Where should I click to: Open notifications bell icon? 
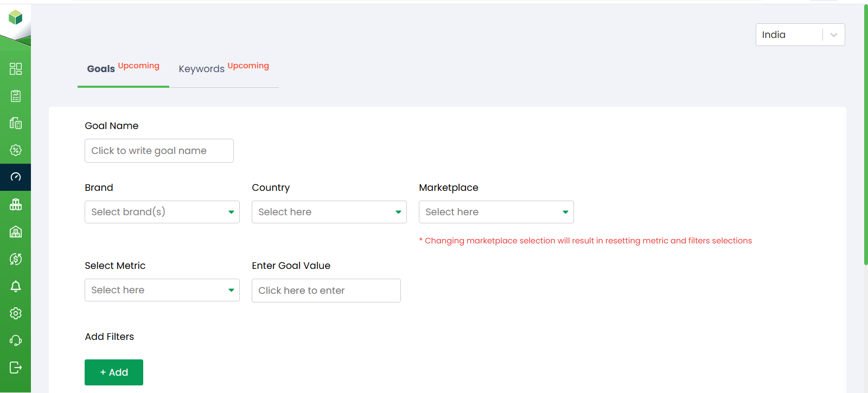click(16, 286)
